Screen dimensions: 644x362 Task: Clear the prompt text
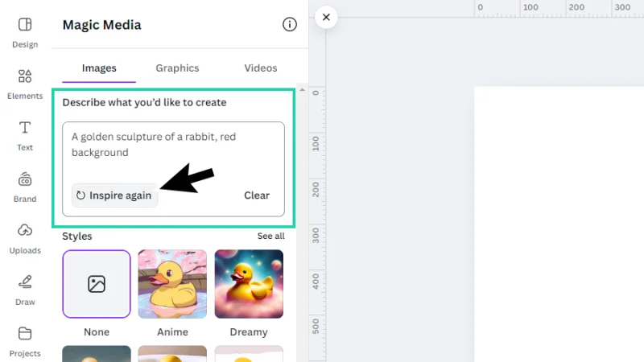[x=257, y=195]
